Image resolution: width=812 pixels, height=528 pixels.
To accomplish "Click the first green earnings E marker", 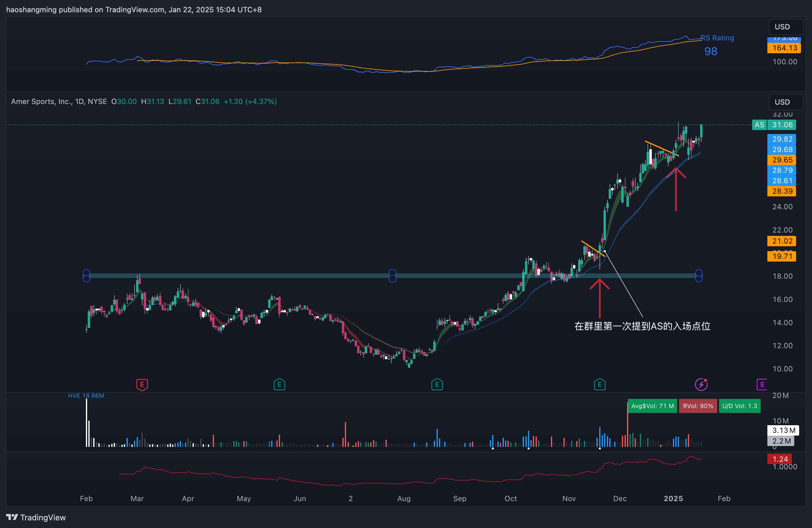I will coord(279,385).
